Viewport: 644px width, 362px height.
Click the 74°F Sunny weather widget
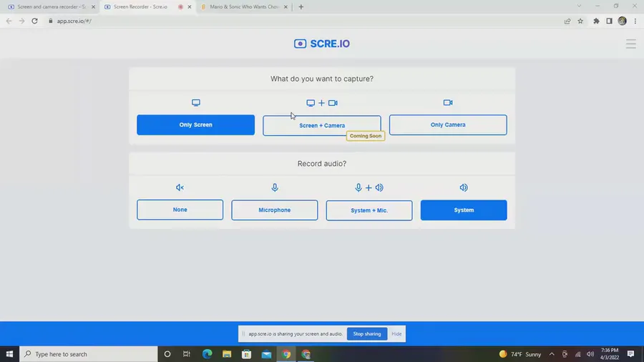point(520,354)
